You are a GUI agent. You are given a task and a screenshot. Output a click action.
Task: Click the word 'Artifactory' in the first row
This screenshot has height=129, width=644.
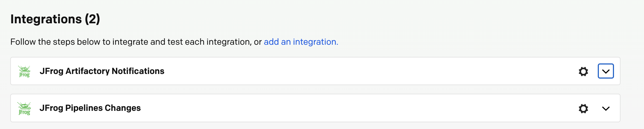(x=88, y=71)
